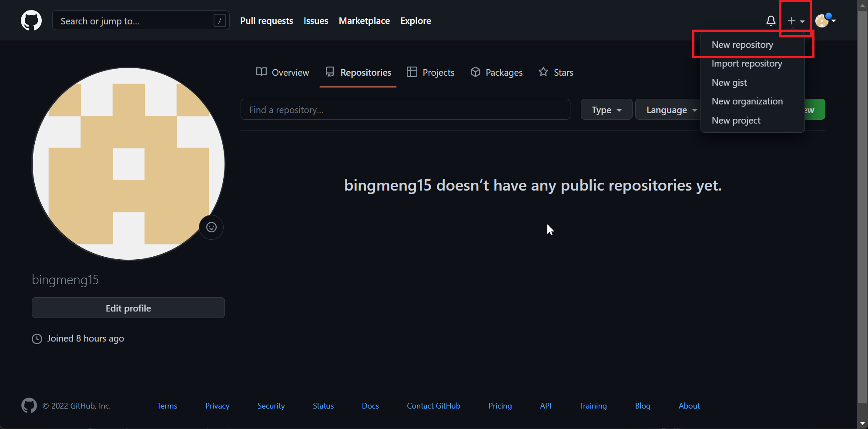
Task: Click the large profile avatar image
Action: click(128, 164)
